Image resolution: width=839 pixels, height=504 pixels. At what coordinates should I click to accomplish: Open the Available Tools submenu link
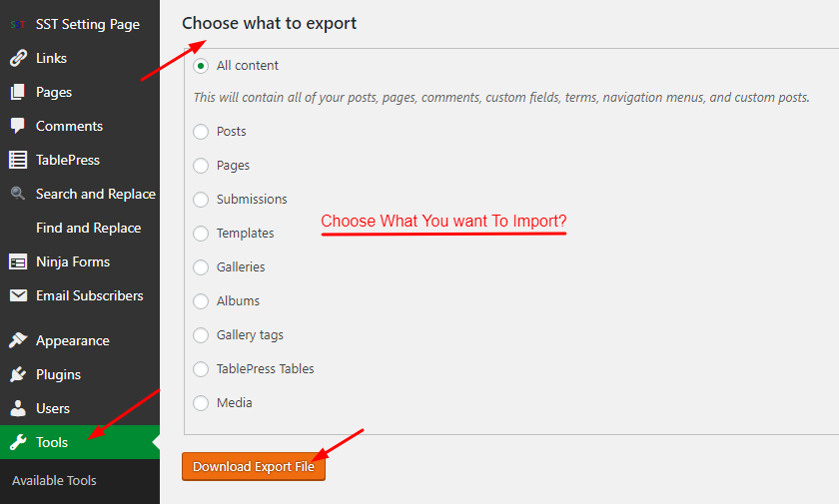(54, 480)
